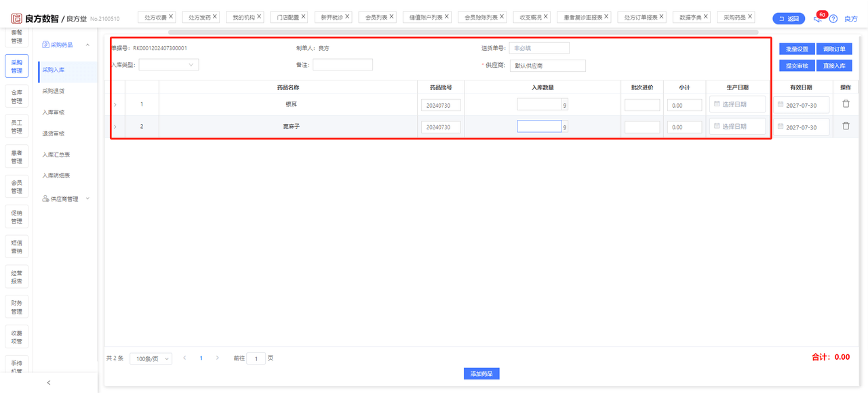
Task: Go to 会员管理 module
Action: (x=16, y=187)
